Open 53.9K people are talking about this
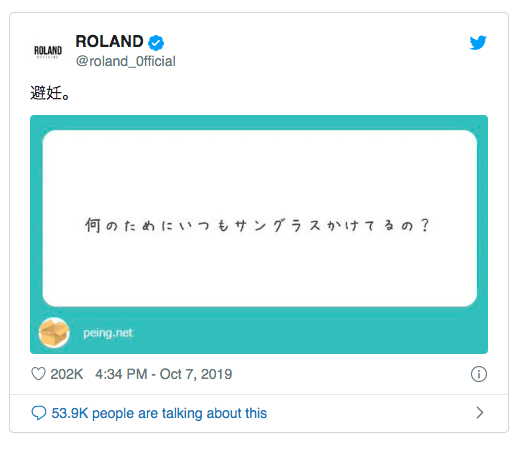The image size is (530, 451). [x=159, y=413]
